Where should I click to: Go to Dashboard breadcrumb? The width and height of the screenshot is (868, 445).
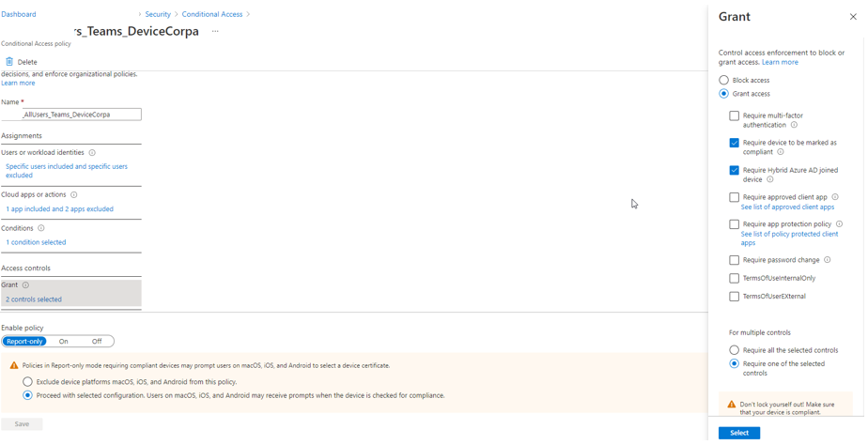click(19, 14)
